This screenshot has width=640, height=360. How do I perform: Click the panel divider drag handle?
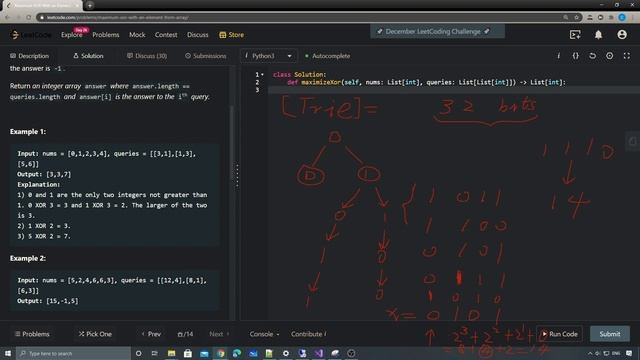237,176
